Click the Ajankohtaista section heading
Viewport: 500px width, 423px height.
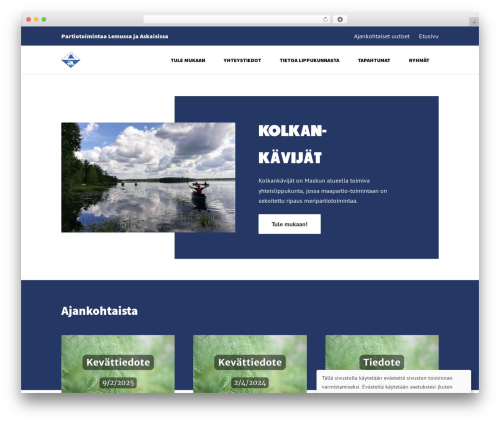[99, 311]
